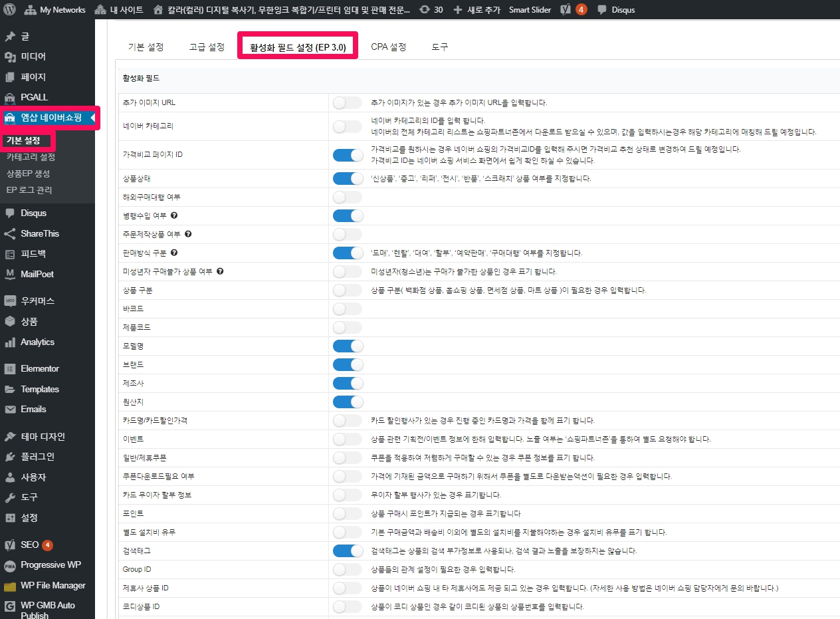The height and width of the screenshot is (619, 840).
Task: Switch to the 고급 설정 tab
Action: [x=207, y=47]
